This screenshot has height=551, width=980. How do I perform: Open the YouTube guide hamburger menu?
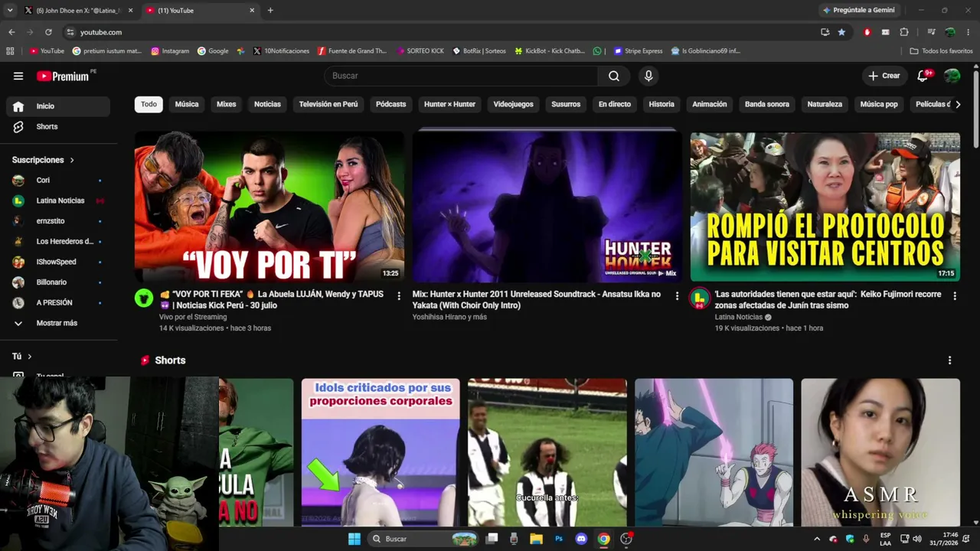[x=18, y=76]
